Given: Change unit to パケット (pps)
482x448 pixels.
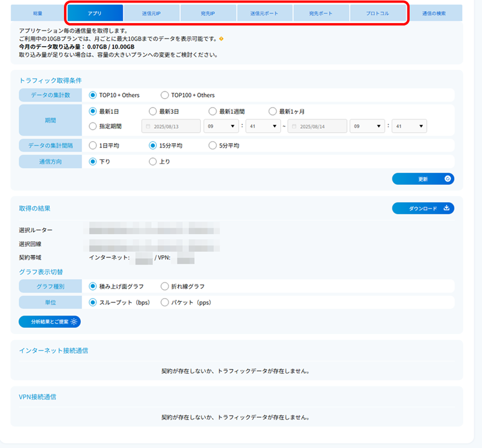Looking at the screenshot, I should [165, 302].
